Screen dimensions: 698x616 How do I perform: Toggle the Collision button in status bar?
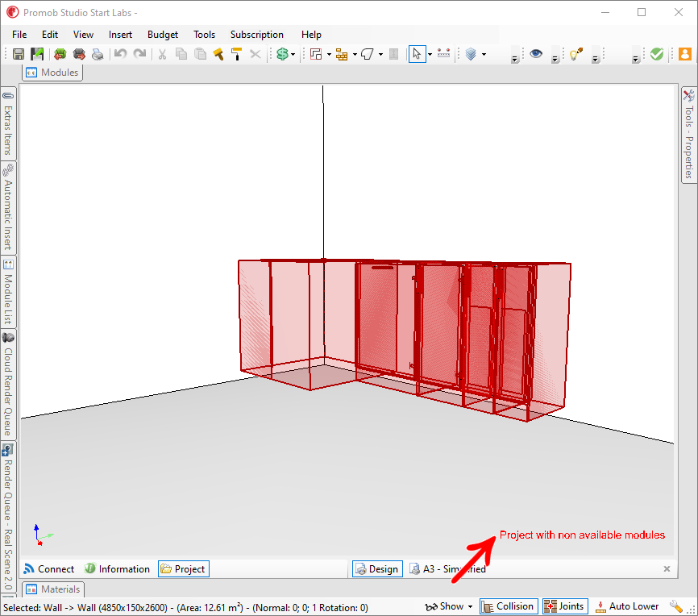tap(509, 606)
